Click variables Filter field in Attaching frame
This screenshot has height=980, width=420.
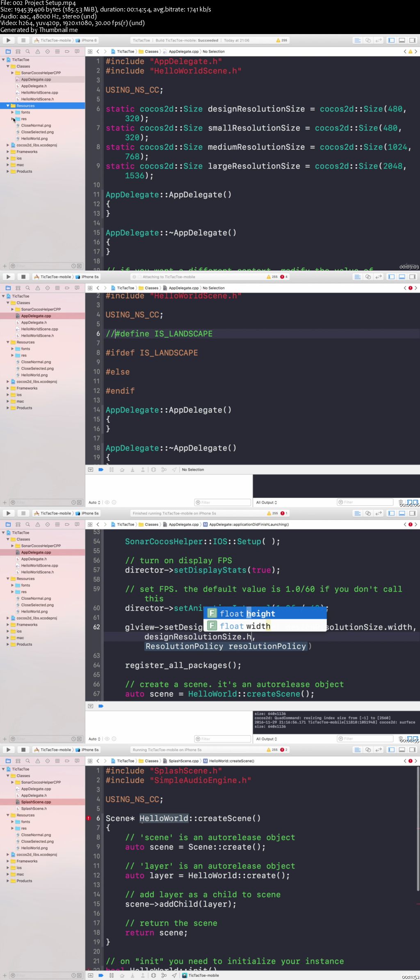click(x=222, y=502)
